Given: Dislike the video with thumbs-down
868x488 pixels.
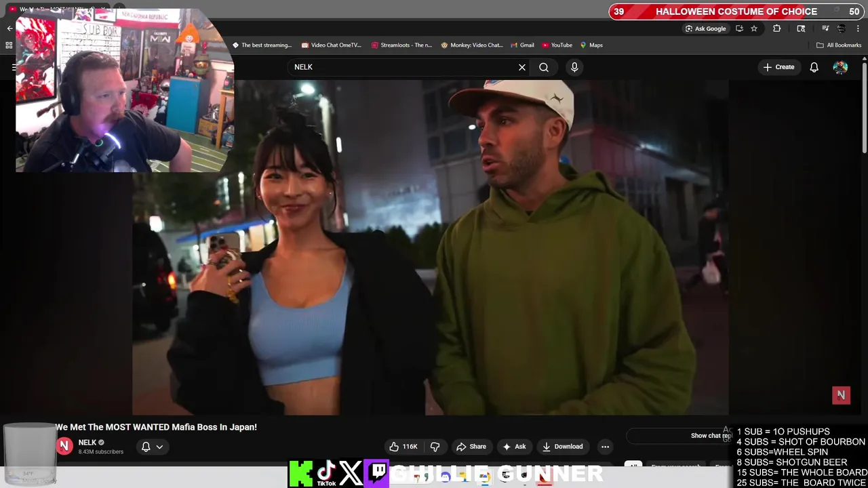Looking at the screenshot, I should click(x=435, y=447).
